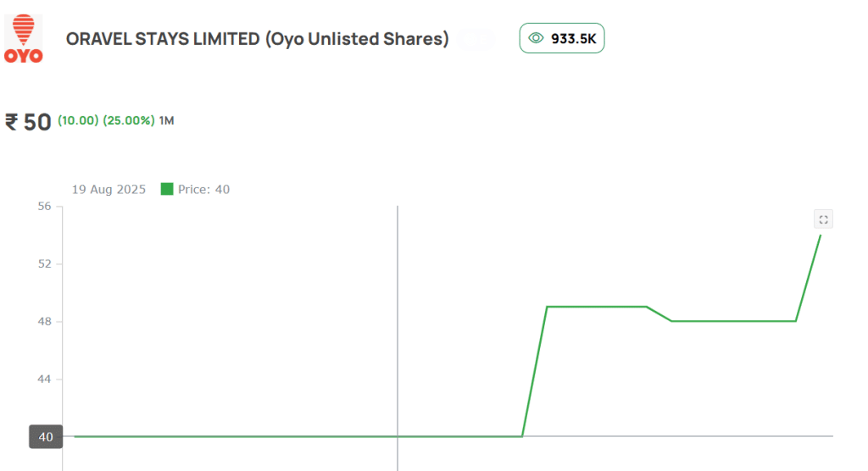This screenshot has height=471, width=868.
Task: Click the 19 Aug 2025 date label
Action: (108, 189)
